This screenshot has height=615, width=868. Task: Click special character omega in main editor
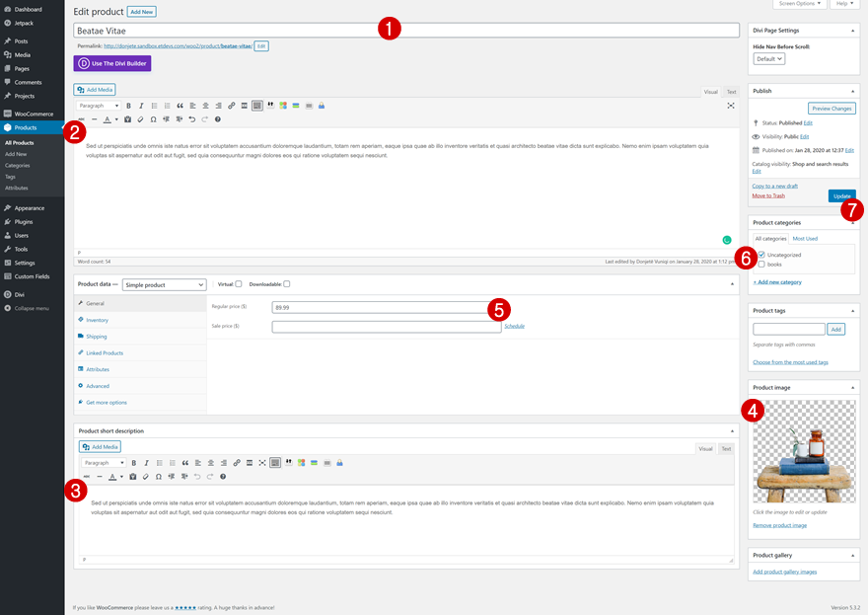[x=153, y=119]
